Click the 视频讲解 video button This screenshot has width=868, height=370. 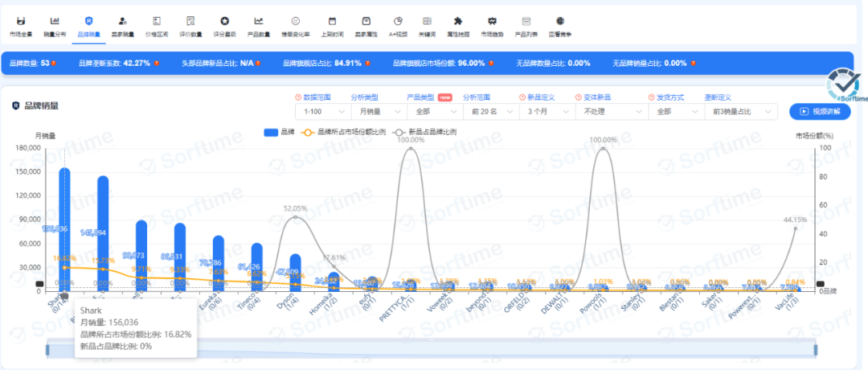tap(820, 111)
